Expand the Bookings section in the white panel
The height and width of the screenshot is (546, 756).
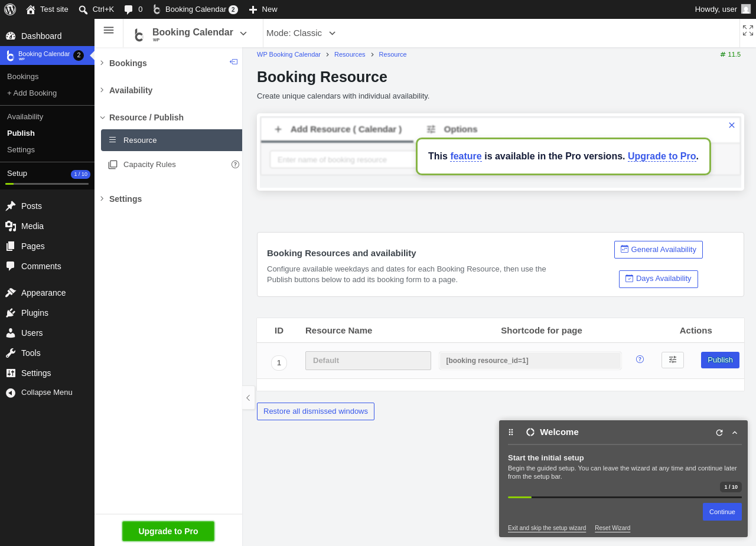[x=128, y=63]
